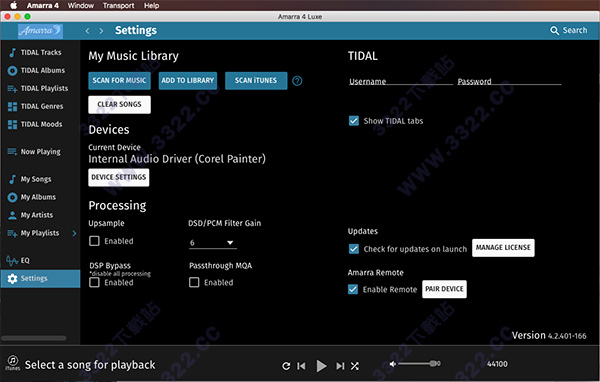Toggle Show TIDAL tabs checkbox
This screenshot has width=600, height=382.
[354, 121]
